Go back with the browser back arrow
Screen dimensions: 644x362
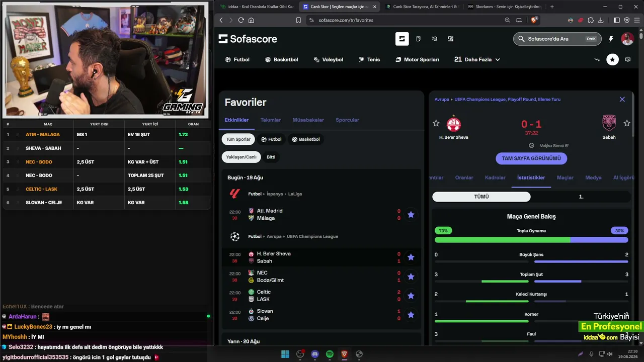click(x=221, y=20)
